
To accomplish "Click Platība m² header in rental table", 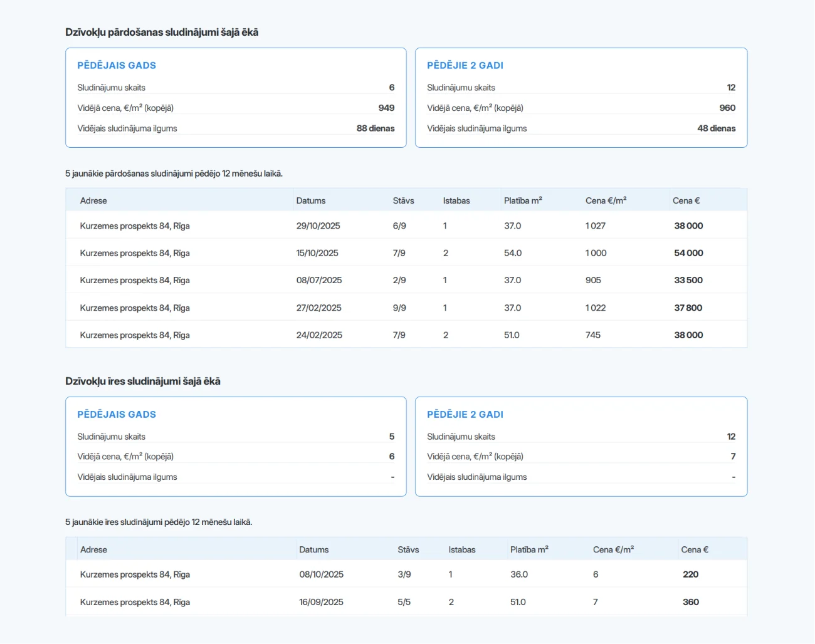I will click(x=529, y=549).
